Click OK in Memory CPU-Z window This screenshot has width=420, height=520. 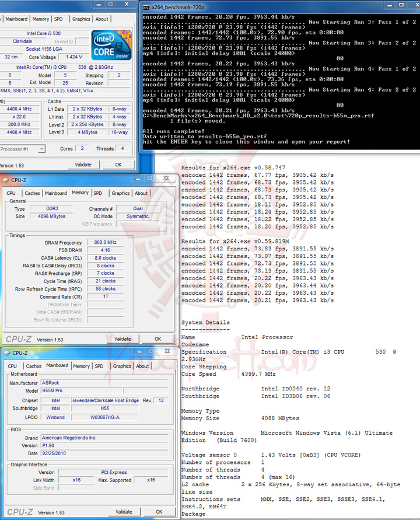(157, 339)
